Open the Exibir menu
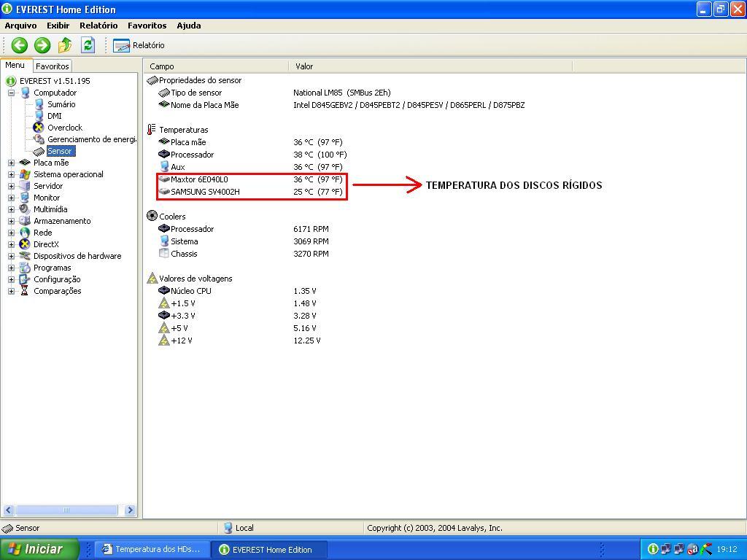The width and height of the screenshot is (747, 560). (58, 26)
